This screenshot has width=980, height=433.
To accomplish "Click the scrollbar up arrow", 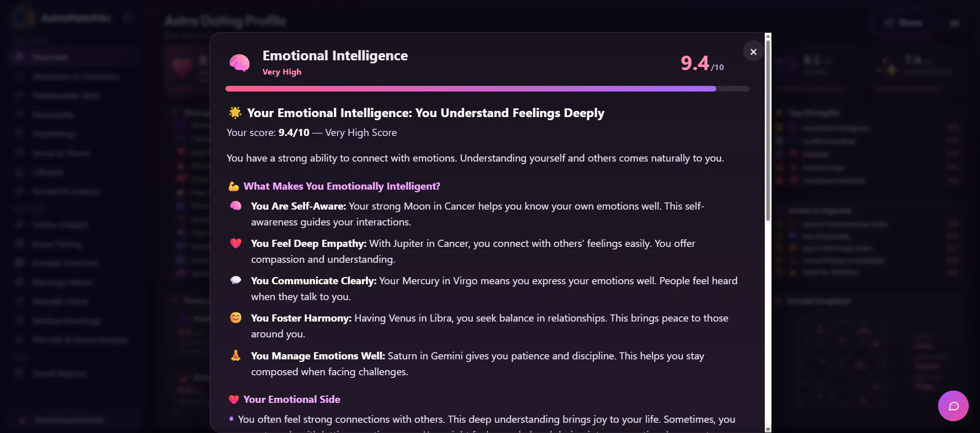I will 768,36.
